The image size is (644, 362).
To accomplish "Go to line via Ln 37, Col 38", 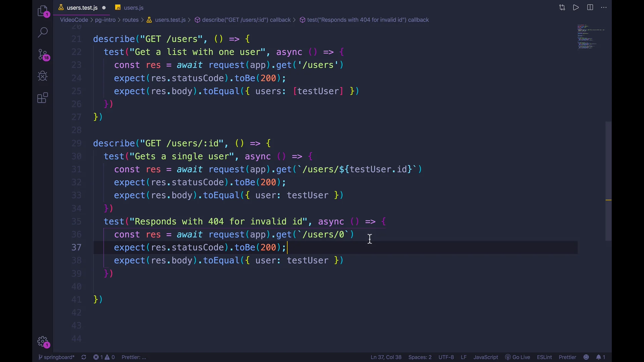I will click(x=385, y=357).
